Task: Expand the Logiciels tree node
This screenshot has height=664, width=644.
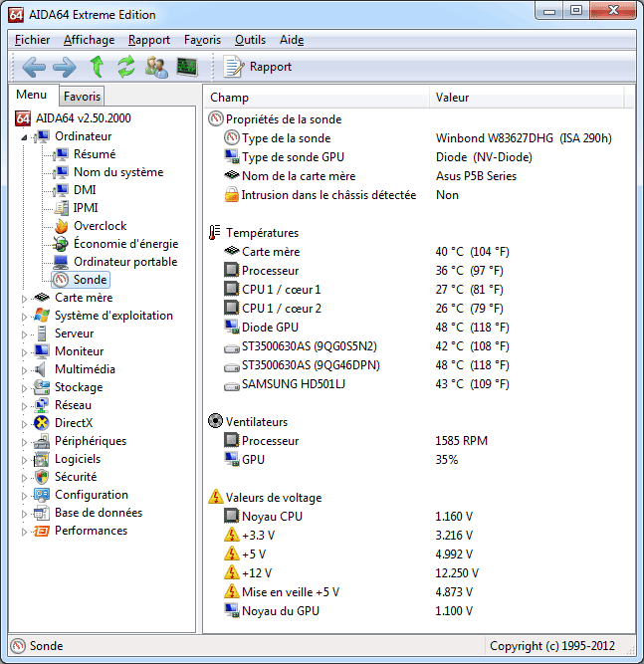Action: click(24, 460)
